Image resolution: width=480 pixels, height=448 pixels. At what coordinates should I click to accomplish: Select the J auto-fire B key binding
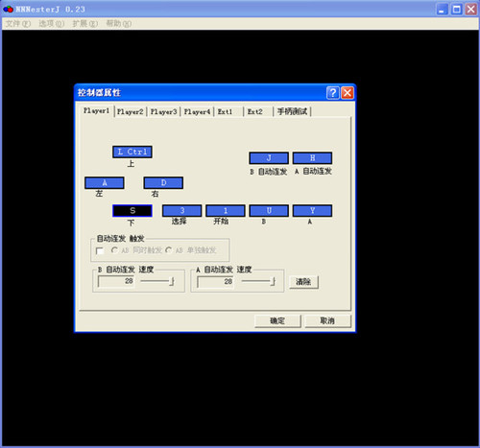pos(269,158)
